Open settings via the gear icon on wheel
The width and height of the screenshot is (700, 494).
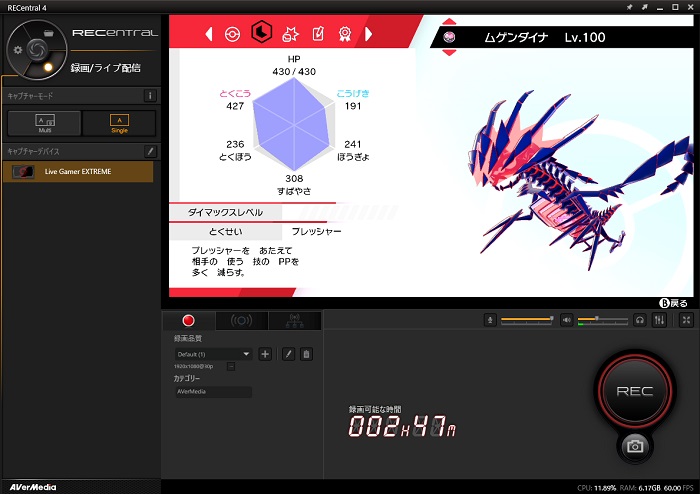coord(18,50)
